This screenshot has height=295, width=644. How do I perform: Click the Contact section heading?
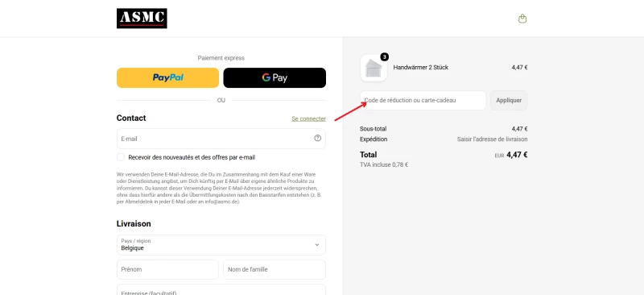pos(131,118)
